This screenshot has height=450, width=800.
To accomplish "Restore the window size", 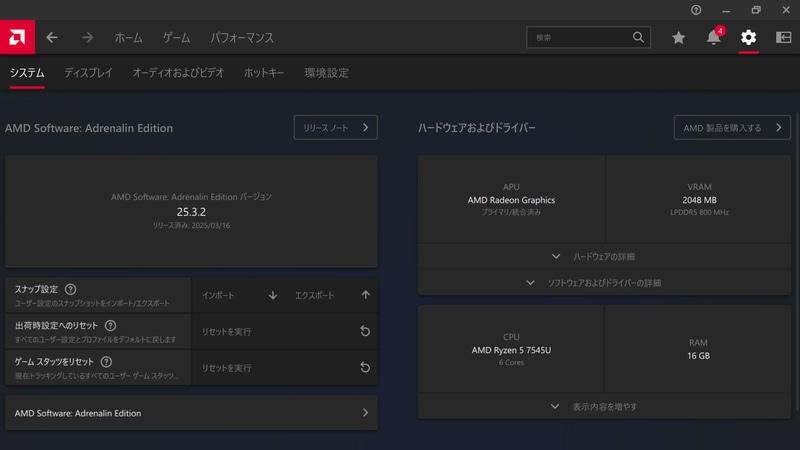I will (x=756, y=10).
